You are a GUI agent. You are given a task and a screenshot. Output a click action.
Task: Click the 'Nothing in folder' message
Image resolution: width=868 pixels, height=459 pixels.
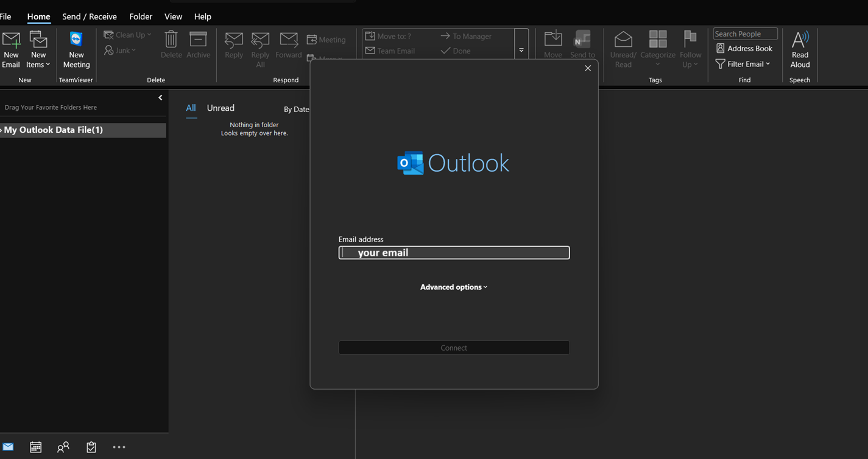click(254, 125)
